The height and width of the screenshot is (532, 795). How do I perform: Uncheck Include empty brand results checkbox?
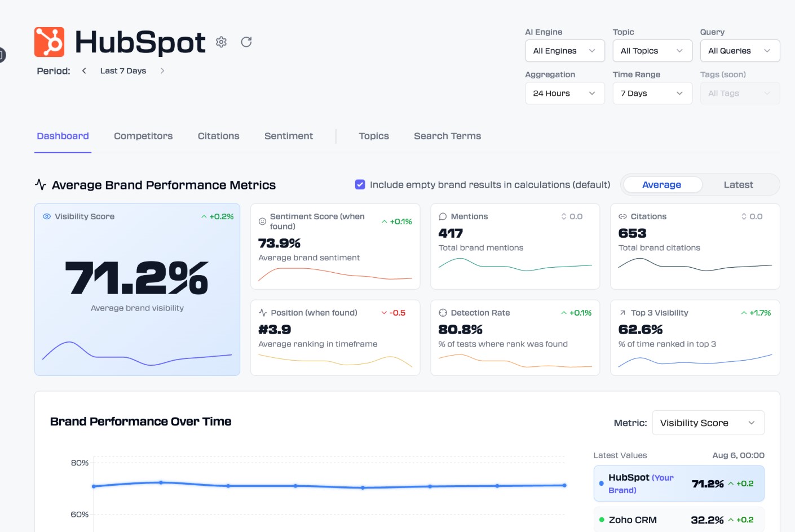point(360,185)
